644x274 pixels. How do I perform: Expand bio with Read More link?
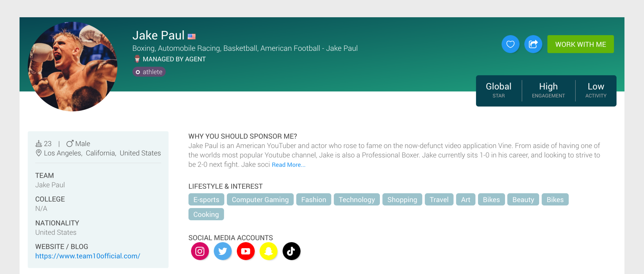288,165
